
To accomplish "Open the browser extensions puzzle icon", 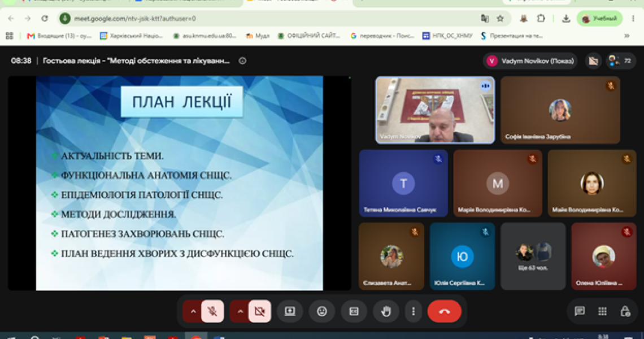I will 541,19.
